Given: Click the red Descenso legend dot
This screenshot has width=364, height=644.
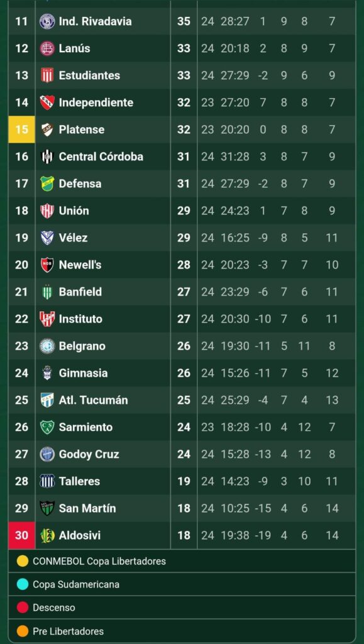Looking at the screenshot, I should (23, 608).
